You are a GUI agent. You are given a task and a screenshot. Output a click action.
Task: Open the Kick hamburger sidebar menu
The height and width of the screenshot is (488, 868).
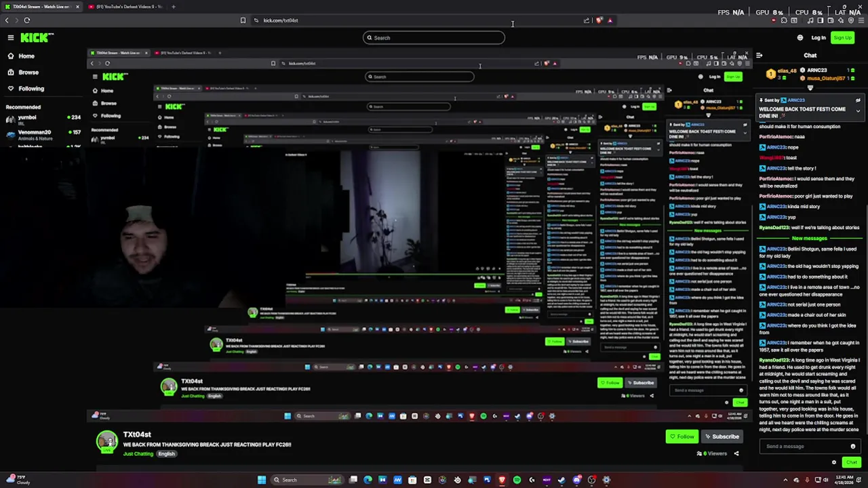click(11, 38)
